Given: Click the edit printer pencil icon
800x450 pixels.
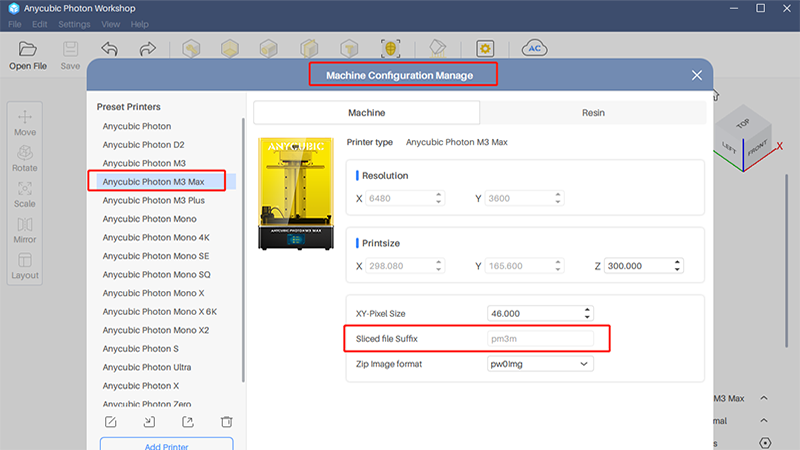Looking at the screenshot, I should [111, 422].
